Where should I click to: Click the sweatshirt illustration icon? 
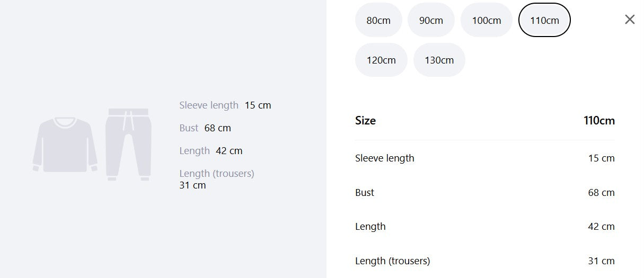pyautogui.click(x=65, y=145)
